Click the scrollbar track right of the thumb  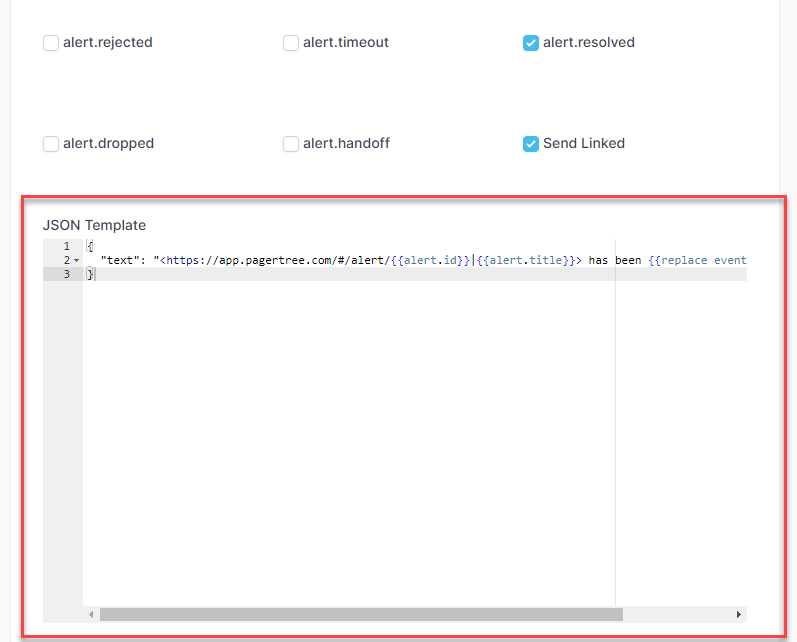tap(678, 614)
